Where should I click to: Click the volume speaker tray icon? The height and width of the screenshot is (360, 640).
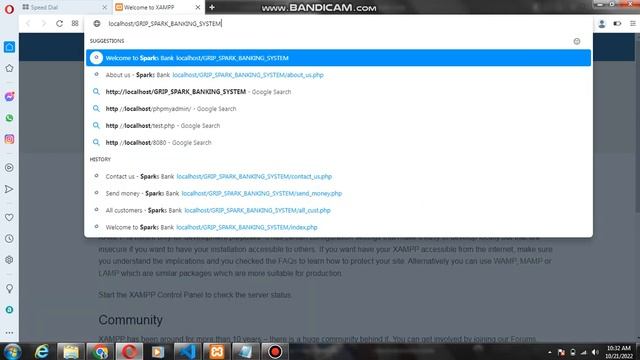point(595,352)
